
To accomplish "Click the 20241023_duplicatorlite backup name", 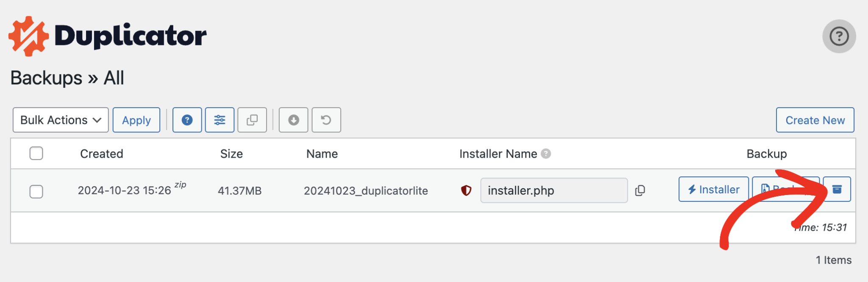I will tap(366, 191).
